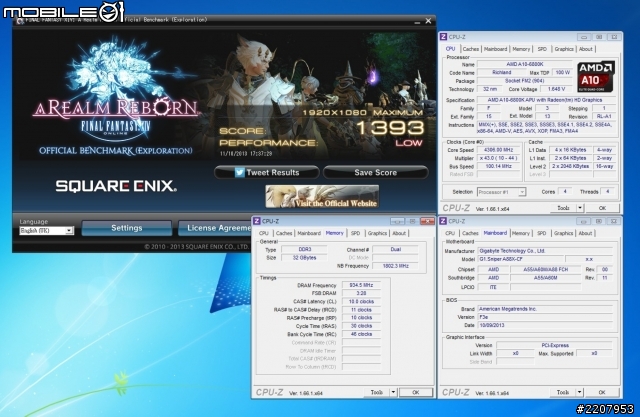Viewport: 640px width, 417px height.
Task: Click the Core Speed value 4306.00 MHz
Action: point(498,150)
